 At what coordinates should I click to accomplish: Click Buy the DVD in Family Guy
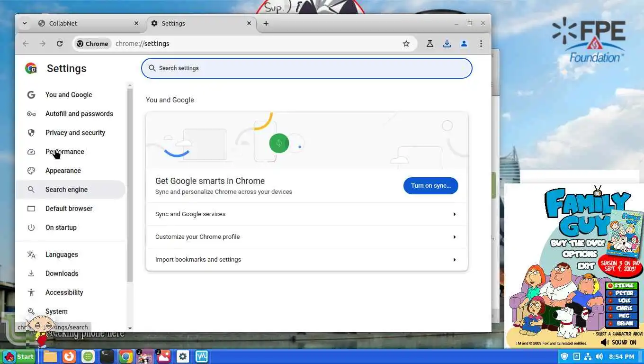[x=578, y=244]
